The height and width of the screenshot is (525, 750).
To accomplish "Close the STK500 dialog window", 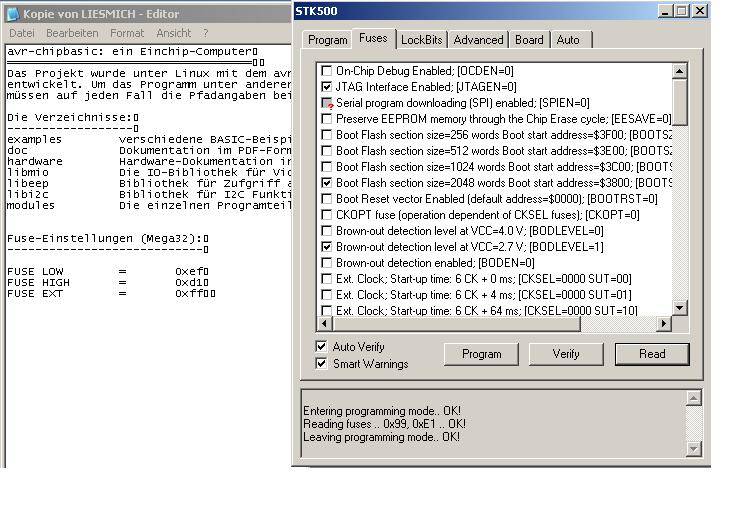I will tap(698, 11).
